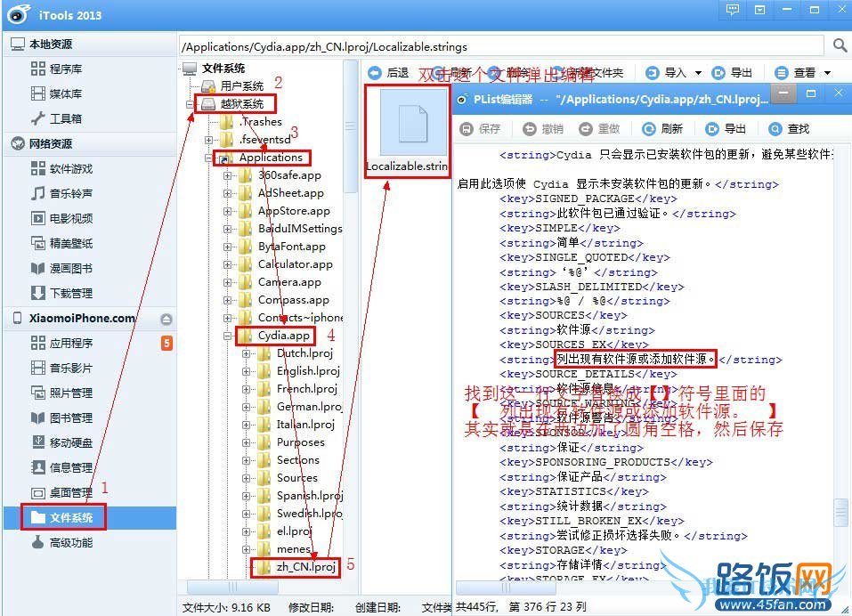Open 信息管理 information management
The height and width of the screenshot is (616, 852).
61,467
